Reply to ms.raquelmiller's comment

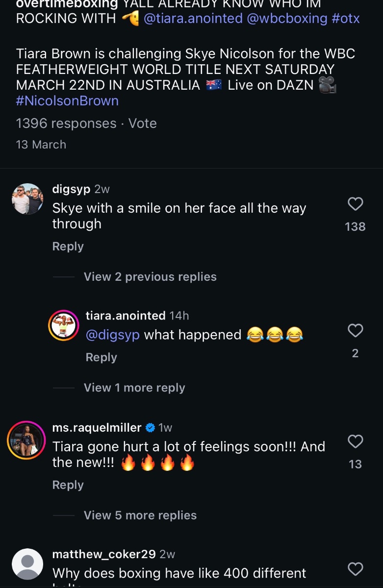(68, 485)
